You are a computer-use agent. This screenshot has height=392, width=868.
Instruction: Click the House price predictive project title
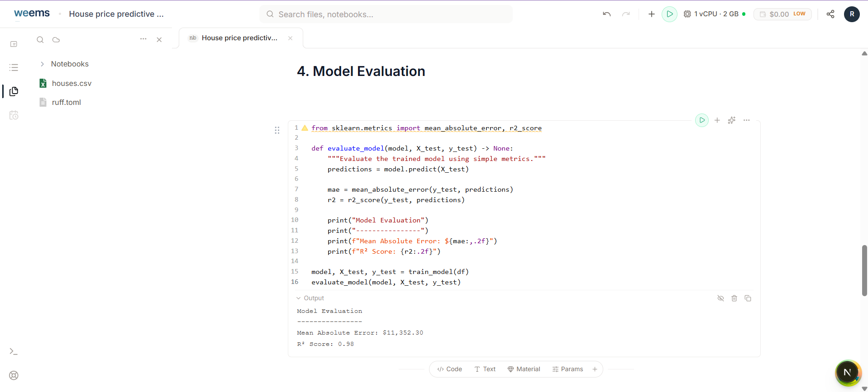116,14
